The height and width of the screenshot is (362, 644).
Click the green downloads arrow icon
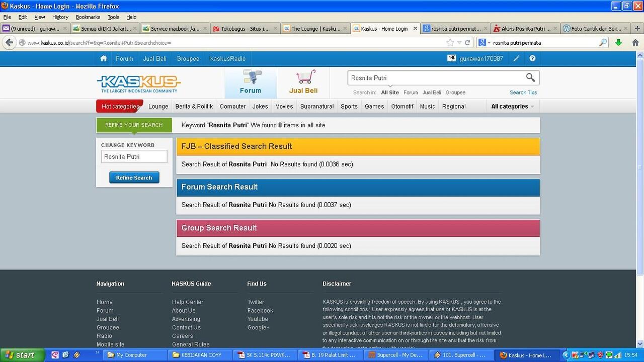point(618,43)
